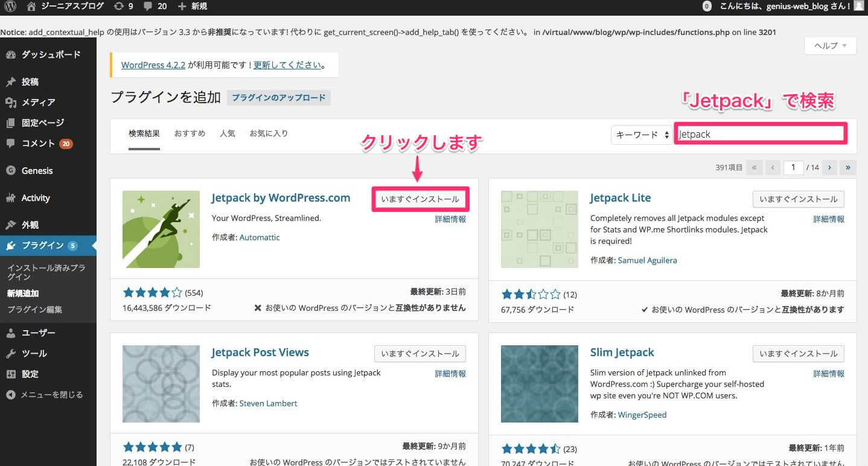868x466 pixels.
Task: Install Jetpack by WordPress.com now
Action: click(420, 199)
